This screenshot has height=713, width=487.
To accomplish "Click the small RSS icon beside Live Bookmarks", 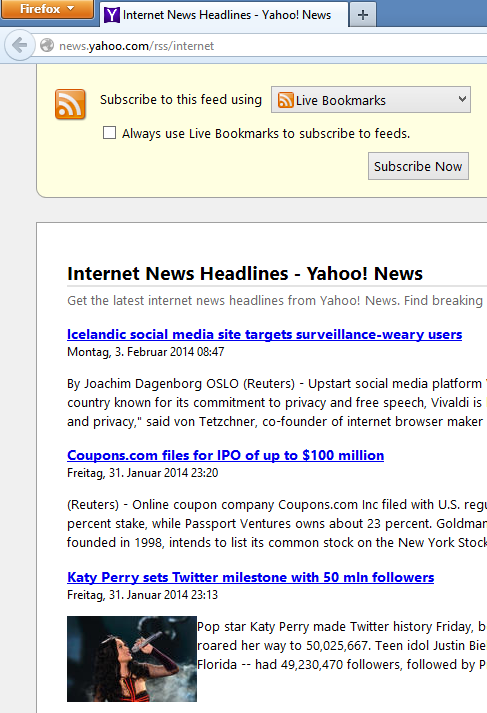I will pos(285,100).
